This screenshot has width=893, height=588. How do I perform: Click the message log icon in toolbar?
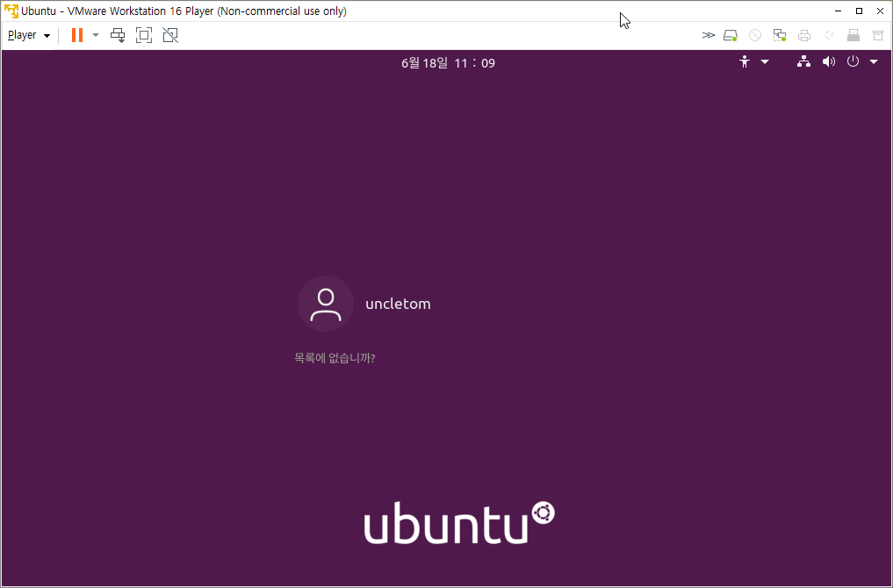point(878,36)
